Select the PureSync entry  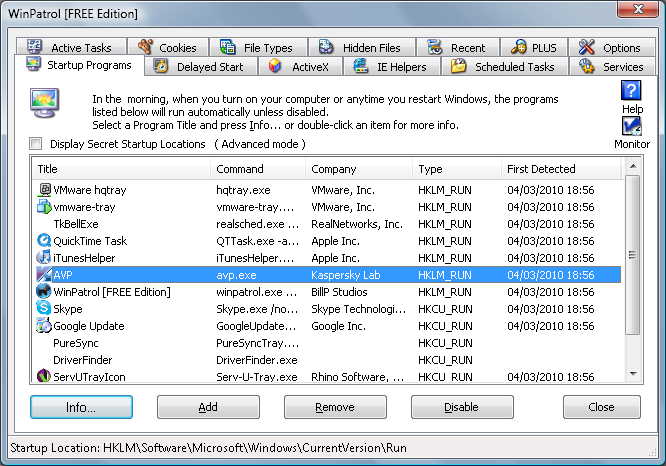coord(327,343)
